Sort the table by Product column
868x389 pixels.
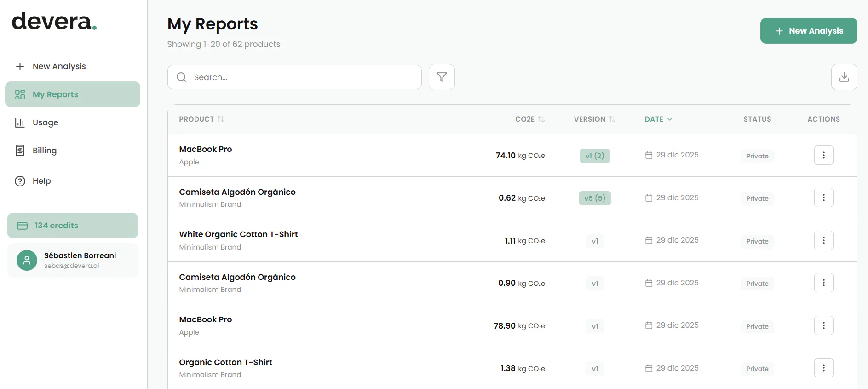[201, 119]
